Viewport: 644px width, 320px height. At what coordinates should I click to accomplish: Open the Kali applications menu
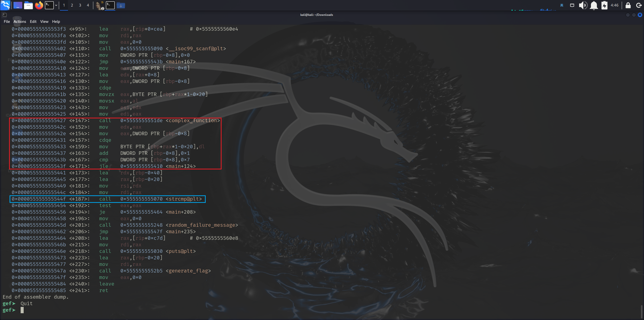5,5
